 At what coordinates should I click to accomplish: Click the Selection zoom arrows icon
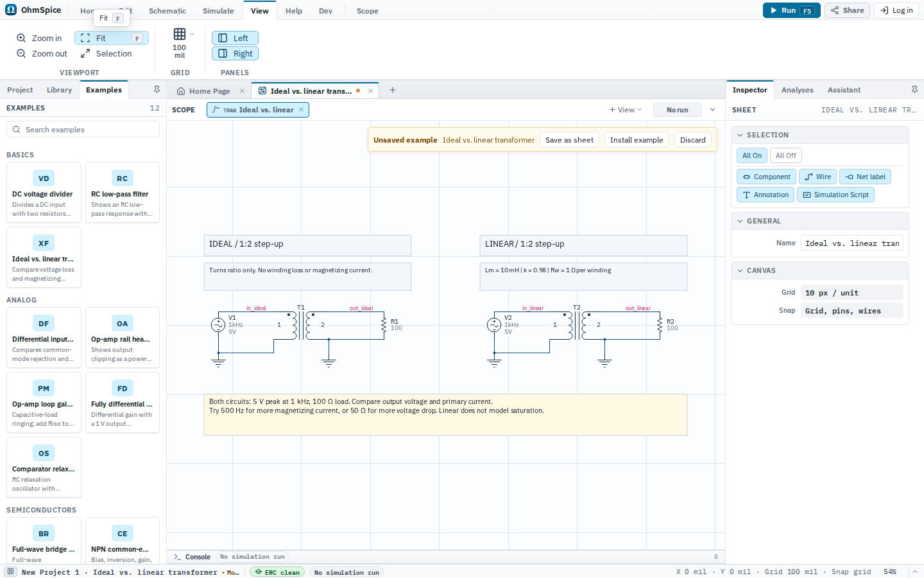(85, 53)
